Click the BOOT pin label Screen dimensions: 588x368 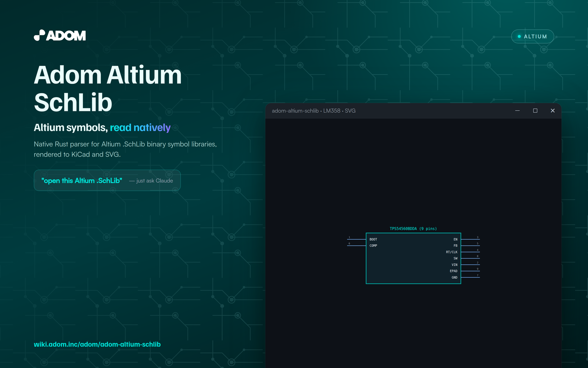(x=373, y=239)
